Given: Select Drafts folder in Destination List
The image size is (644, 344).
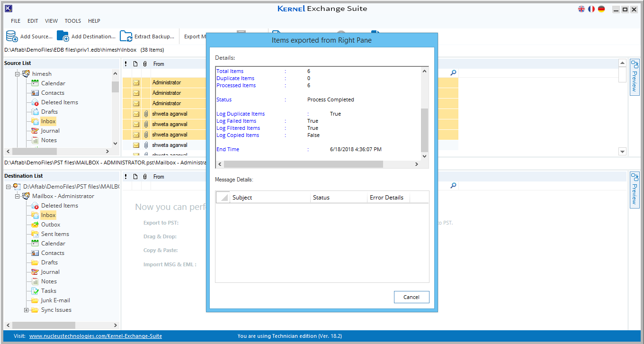Looking at the screenshot, I should [49, 263].
